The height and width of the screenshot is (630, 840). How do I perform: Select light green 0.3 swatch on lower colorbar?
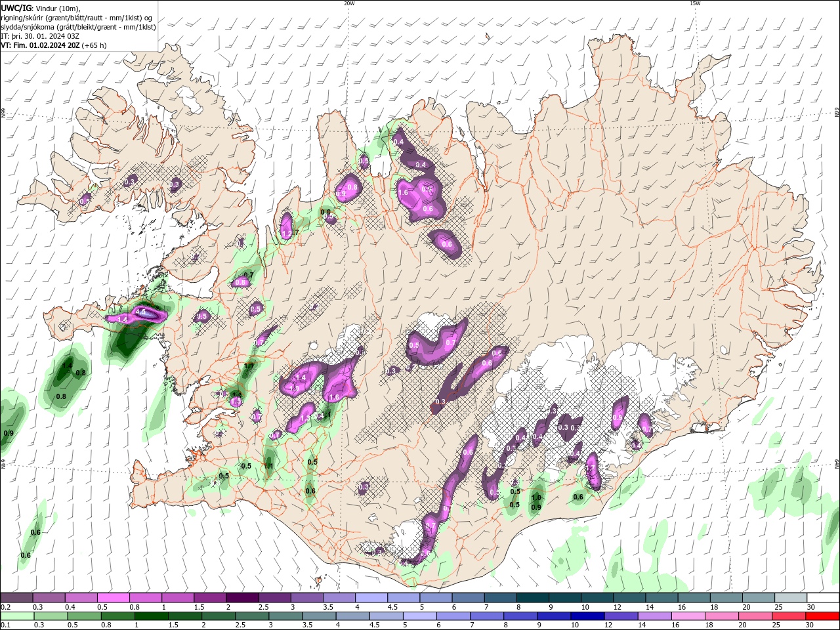point(51,616)
